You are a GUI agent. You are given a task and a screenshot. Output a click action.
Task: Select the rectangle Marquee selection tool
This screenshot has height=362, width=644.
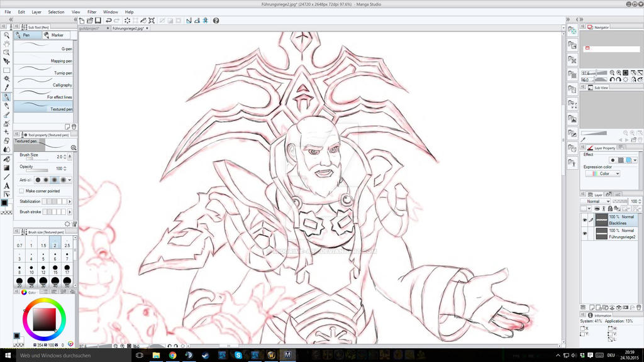[6, 70]
